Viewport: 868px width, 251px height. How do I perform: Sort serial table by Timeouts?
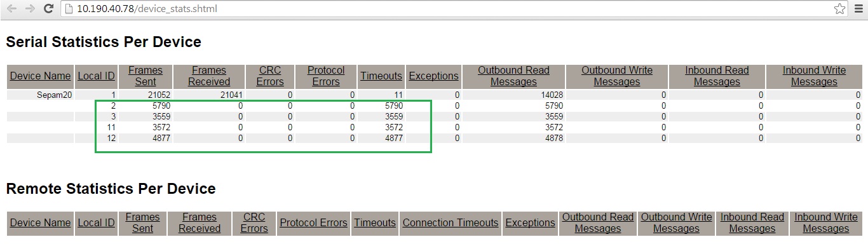(x=381, y=76)
